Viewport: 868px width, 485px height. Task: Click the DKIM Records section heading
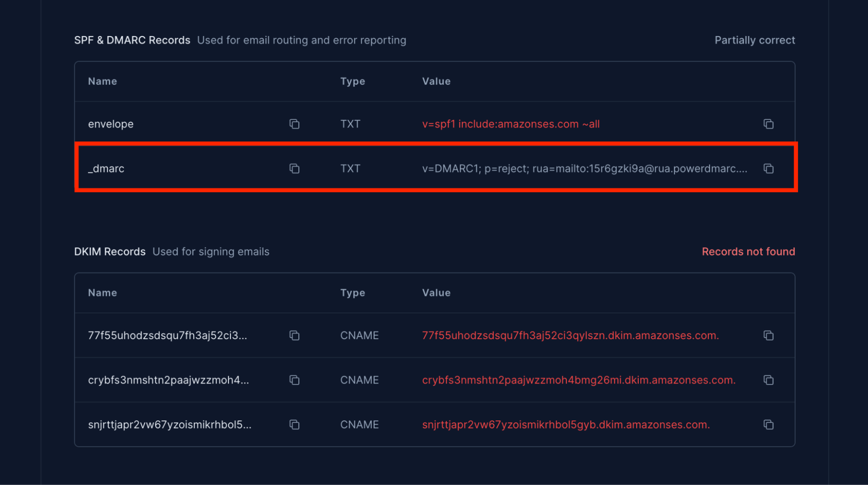pyautogui.click(x=110, y=252)
